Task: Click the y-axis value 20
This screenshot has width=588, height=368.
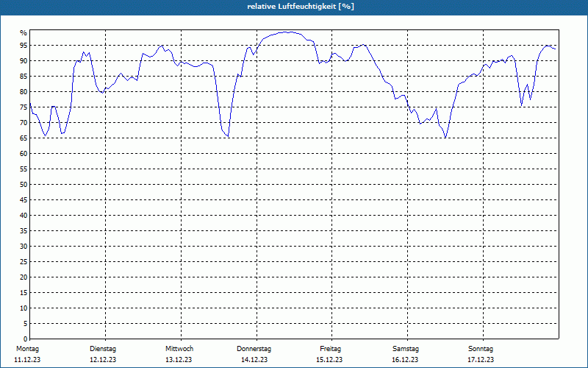Action: click(24, 277)
